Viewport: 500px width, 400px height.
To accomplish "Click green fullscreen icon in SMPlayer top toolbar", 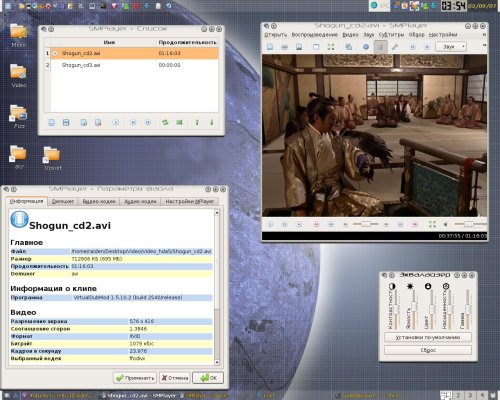I will [x=331, y=47].
